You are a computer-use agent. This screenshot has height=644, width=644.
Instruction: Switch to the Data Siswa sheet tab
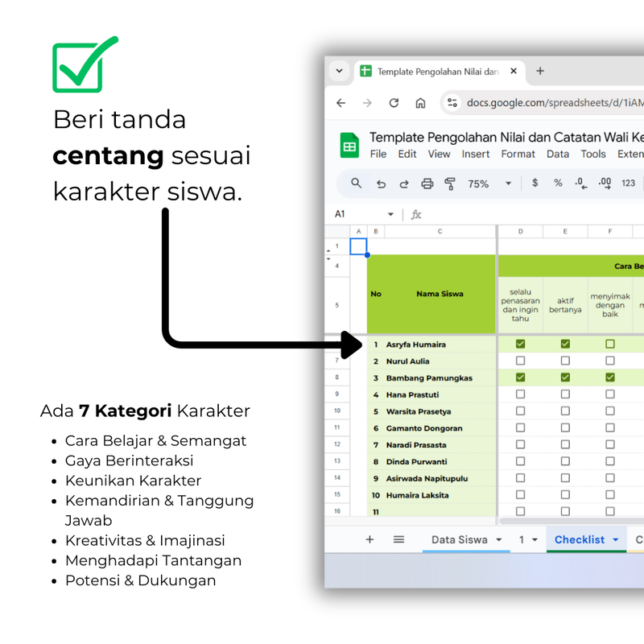(x=460, y=539)
